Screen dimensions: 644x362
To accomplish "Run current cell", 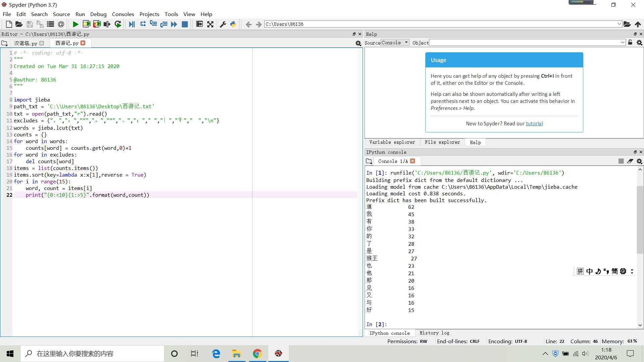I will coord(86,24).
